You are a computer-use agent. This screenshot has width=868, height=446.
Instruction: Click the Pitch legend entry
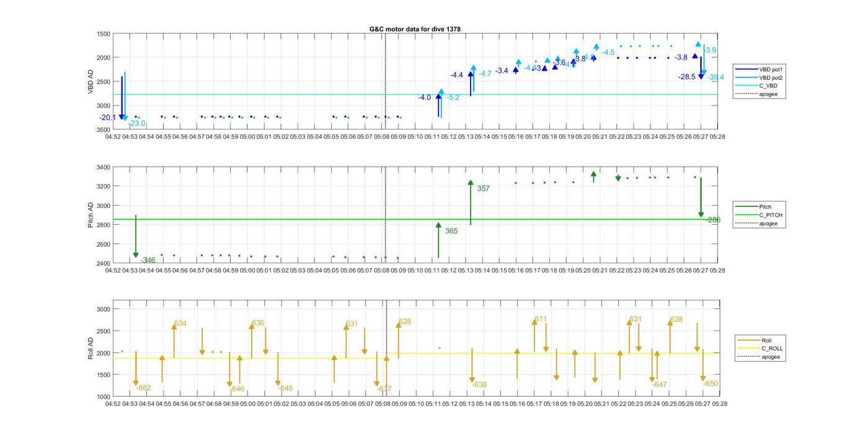click(765, 207)
